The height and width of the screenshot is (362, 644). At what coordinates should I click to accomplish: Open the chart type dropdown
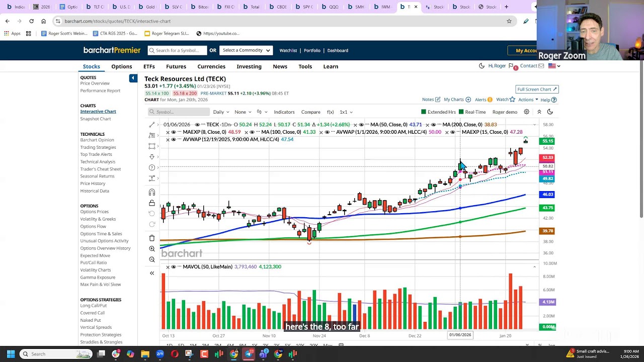(262, 112)
